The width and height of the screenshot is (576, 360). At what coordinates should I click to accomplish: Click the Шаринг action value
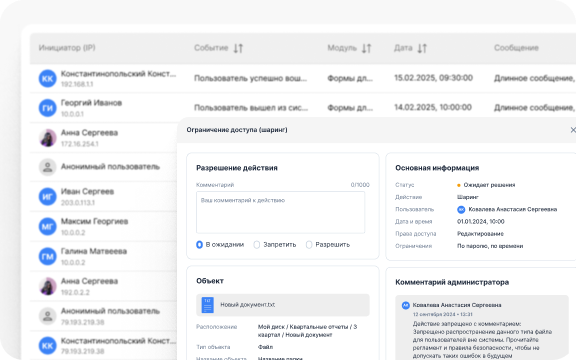pos(468,197)
